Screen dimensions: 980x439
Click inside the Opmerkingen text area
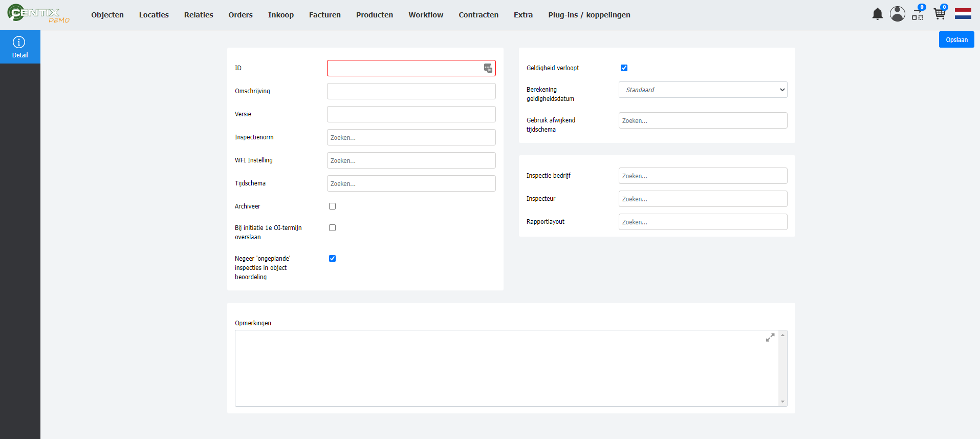[507, 368]
